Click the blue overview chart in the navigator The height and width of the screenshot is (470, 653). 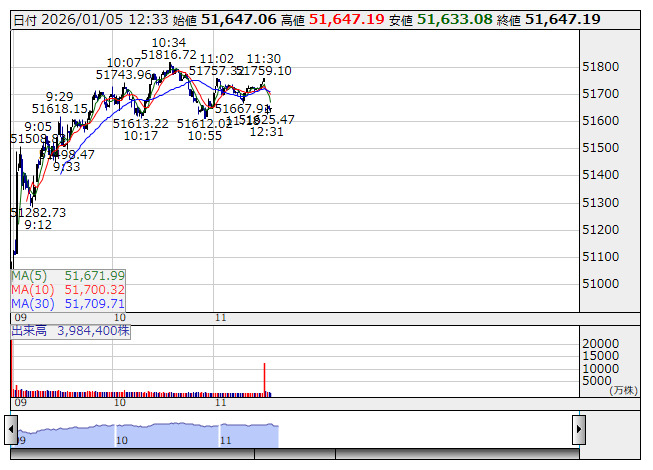click(150, 435)
